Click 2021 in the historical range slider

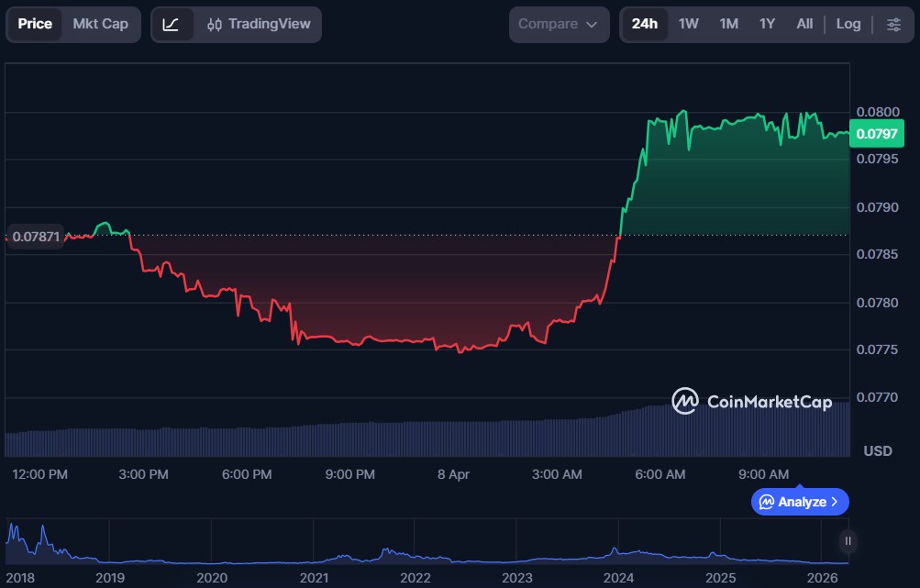pos(314,578)
